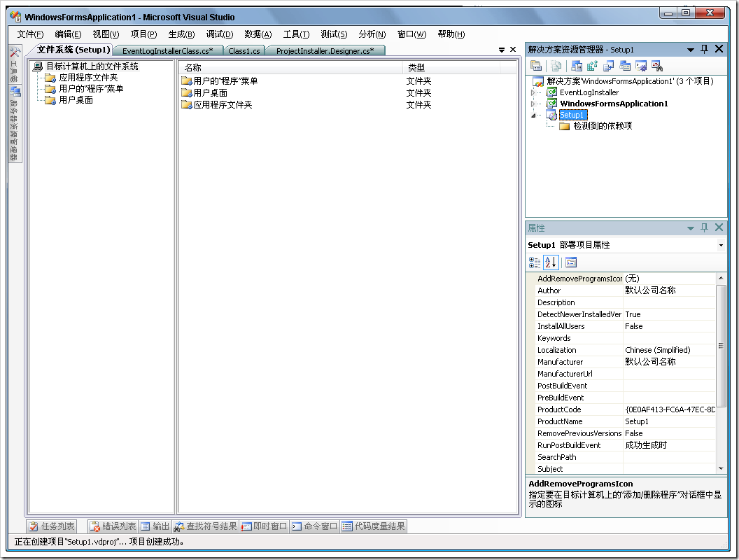Expand the EventLogInstaller project node
The image size is (739, 560).
(533, 92)
